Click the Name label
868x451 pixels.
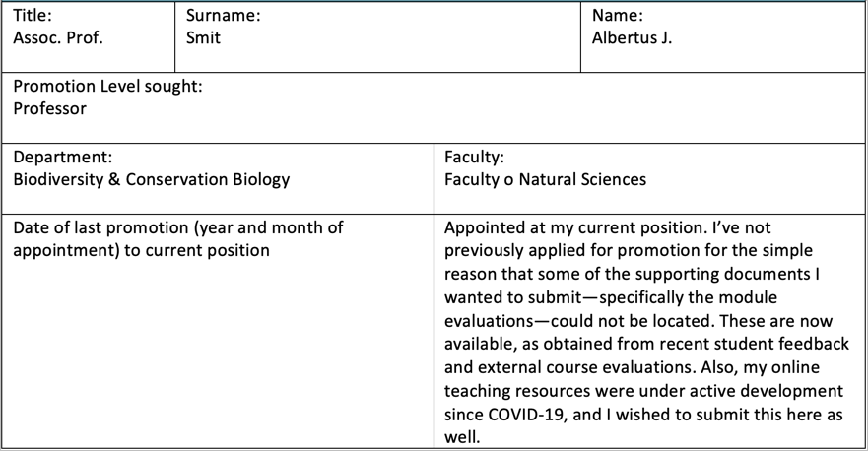pyautogui.click(x=618, y=16)
